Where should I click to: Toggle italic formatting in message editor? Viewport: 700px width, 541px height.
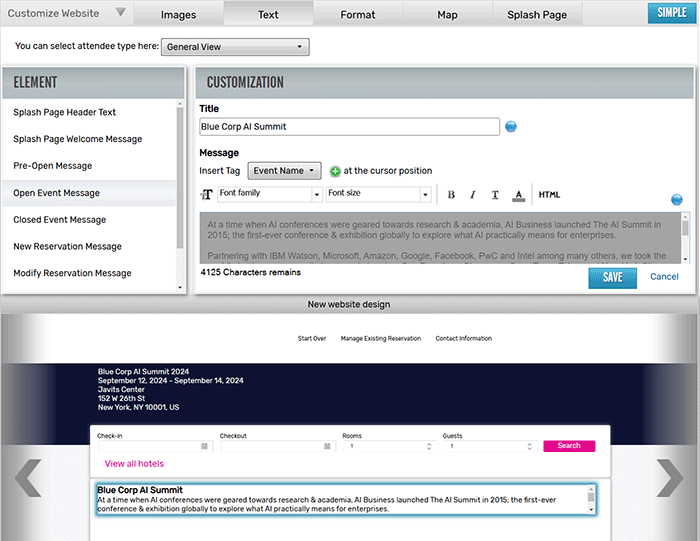point(473,195)
